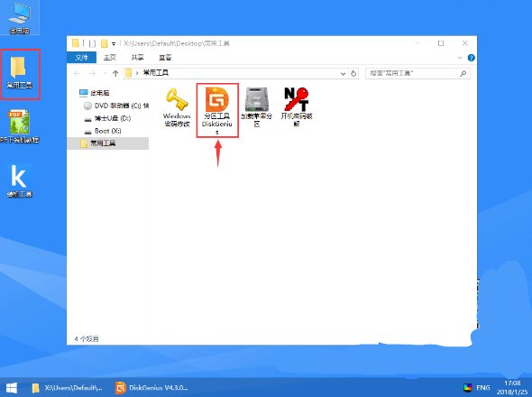The height and width of the screenshot is (397, 532).
Task: Launch the blue K desktop app
Action: click(x=19, y=180)
